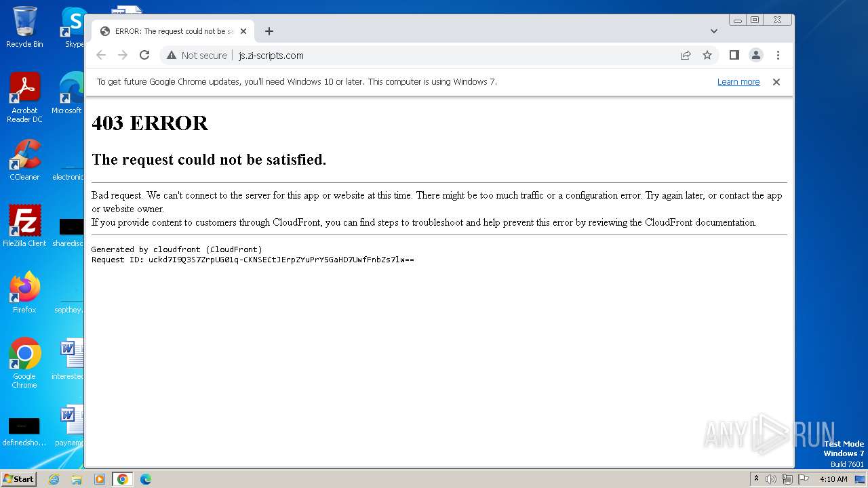Image resolution: width=868 pixels, height=488 pixels.
Task: Open the sharedisc desktop file
Action: pyautogui.click(x=68, y=230)
